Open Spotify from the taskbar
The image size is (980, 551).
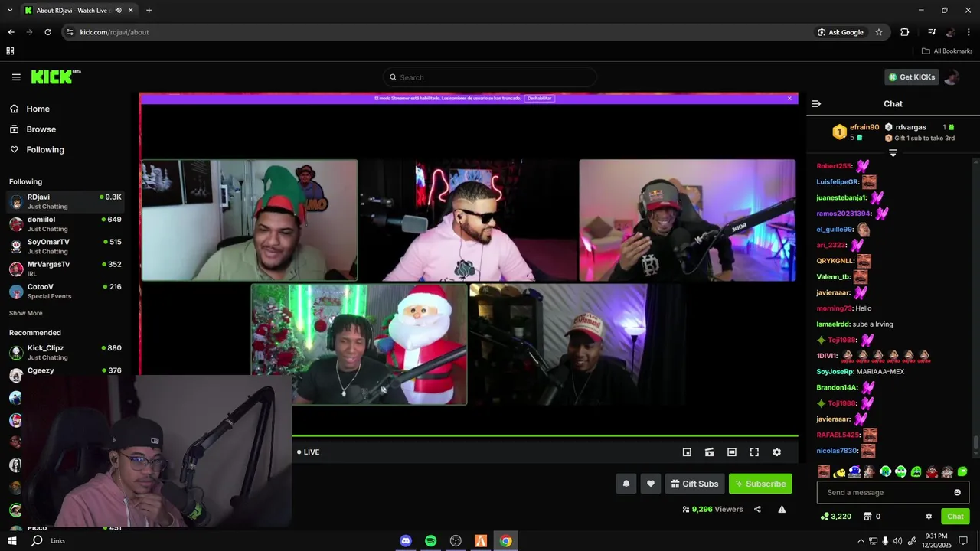(430, 541)
